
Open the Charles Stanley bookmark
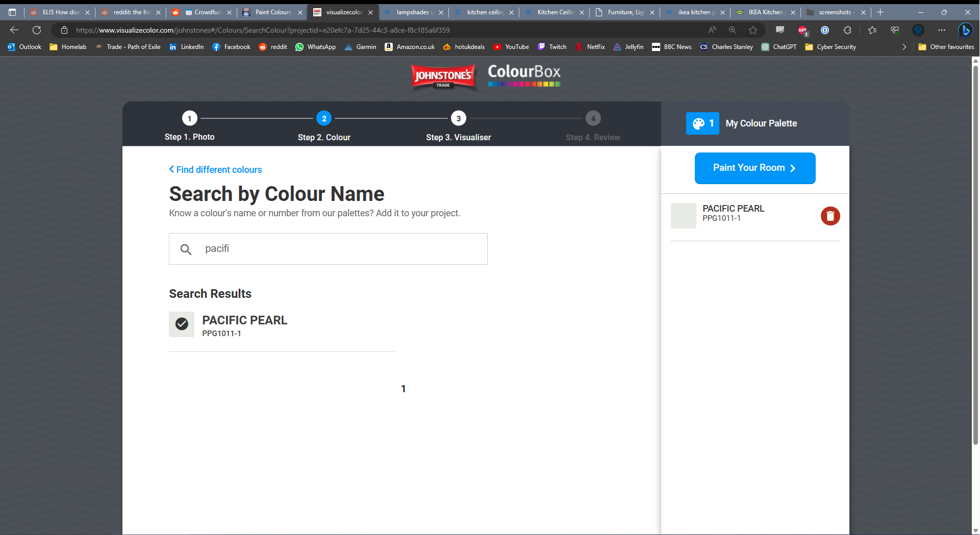point(726,47)
